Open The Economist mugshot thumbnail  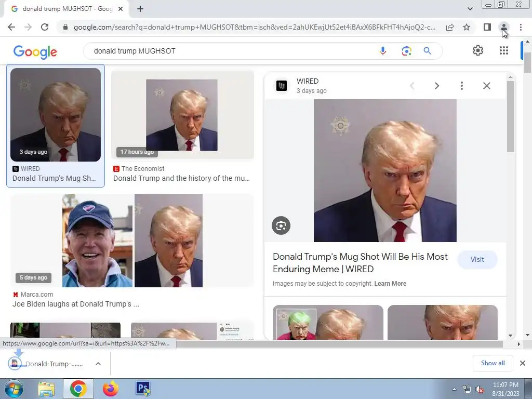click(182, 115)
